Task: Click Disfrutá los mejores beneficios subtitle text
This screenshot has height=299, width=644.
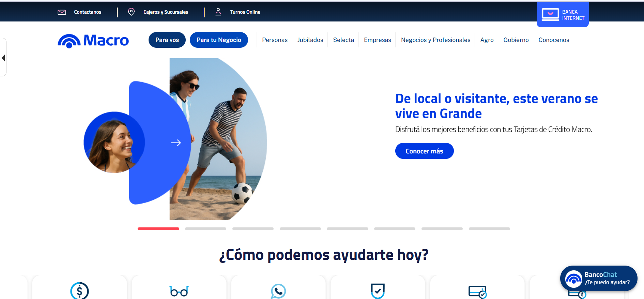Action: point(493,130)
